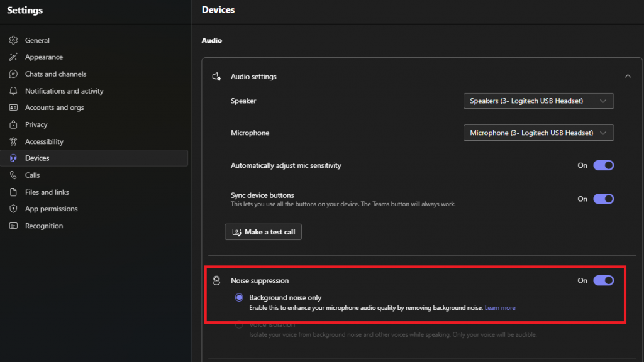Switch off the Noise suppression toggle
The image size is (644, 362).
[603, 280]
